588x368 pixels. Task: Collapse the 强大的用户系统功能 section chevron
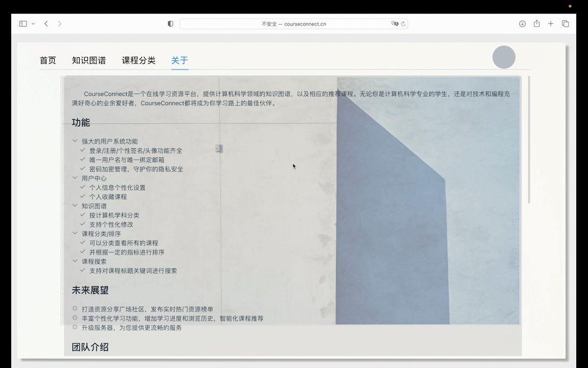[75, 141]
